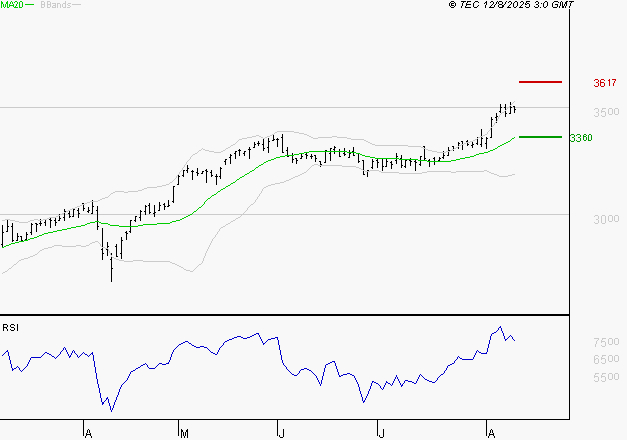
Task: Click the first A month marker on time axis
Action: 88,433
